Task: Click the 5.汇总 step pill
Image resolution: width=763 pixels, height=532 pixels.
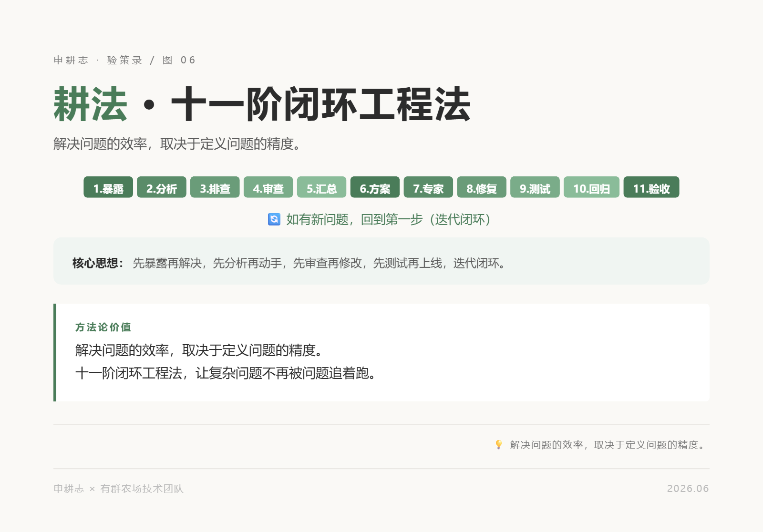Action: pos(322,187)
